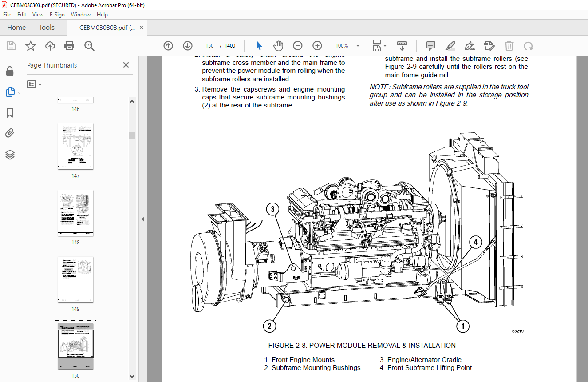Toggle the Bookmarks panel in the sidebar
This screenshot has height=382, width=588.
pos(10,113)
